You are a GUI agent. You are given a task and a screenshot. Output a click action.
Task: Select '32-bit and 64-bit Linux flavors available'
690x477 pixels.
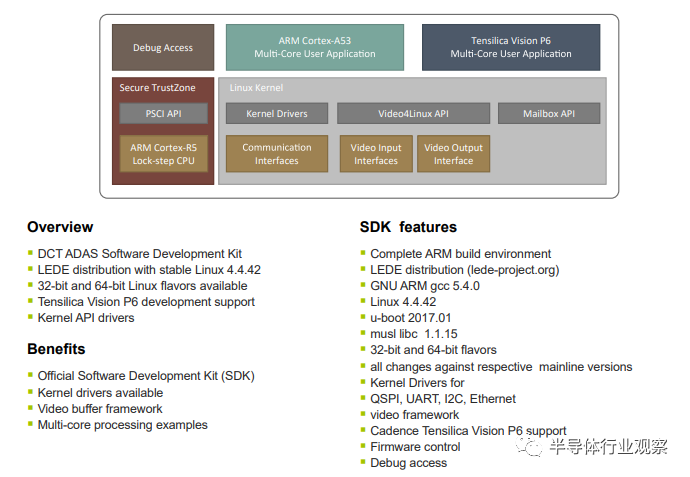tap(143, 286)
